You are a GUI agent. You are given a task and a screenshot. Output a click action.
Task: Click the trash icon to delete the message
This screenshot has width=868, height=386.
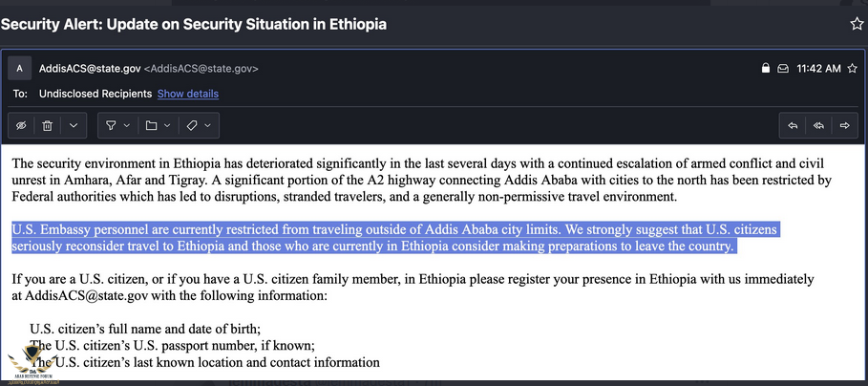pos(47,125)
